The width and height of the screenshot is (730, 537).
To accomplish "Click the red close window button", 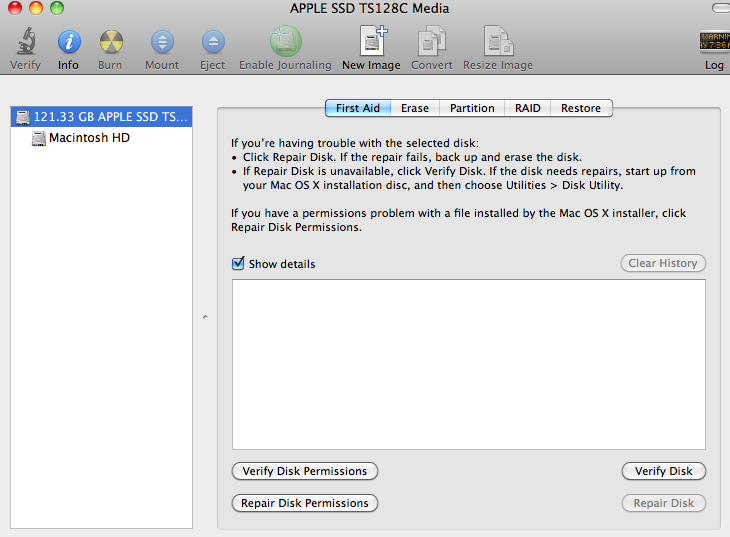I will [15, 8].
